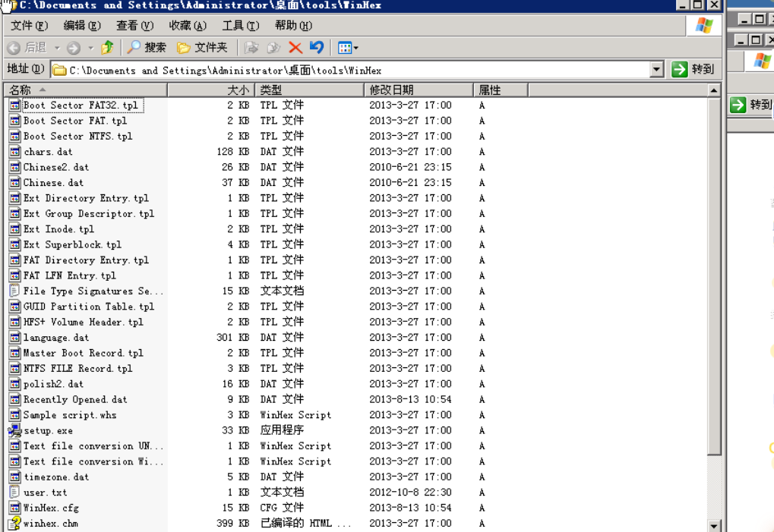Click the Back navigation arrow icon

tap(14, 48)
